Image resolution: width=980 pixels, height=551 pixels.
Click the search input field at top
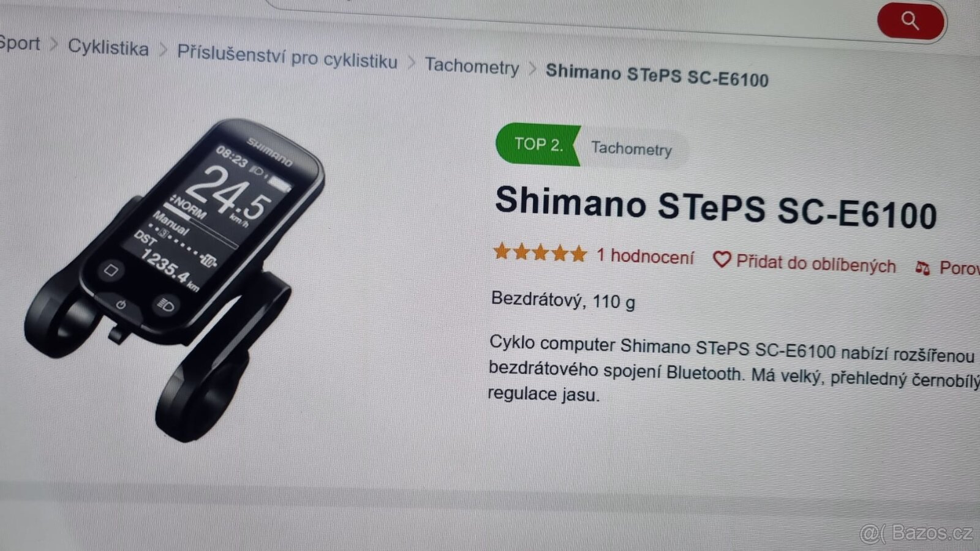[570, 15]
